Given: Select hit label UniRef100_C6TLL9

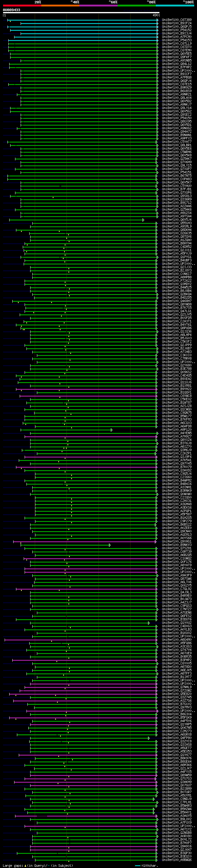Looking at the screenshot, I should click(x=177, y=43).
